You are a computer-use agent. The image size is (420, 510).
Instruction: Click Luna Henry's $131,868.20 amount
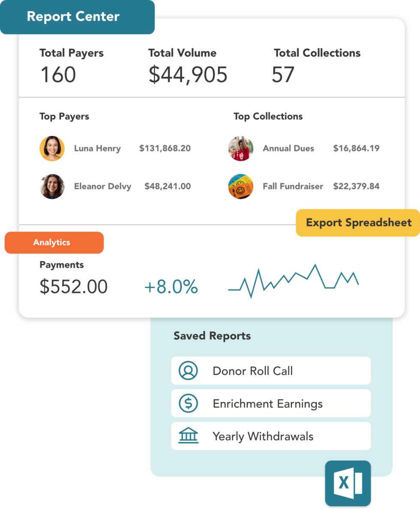(165, 148)
